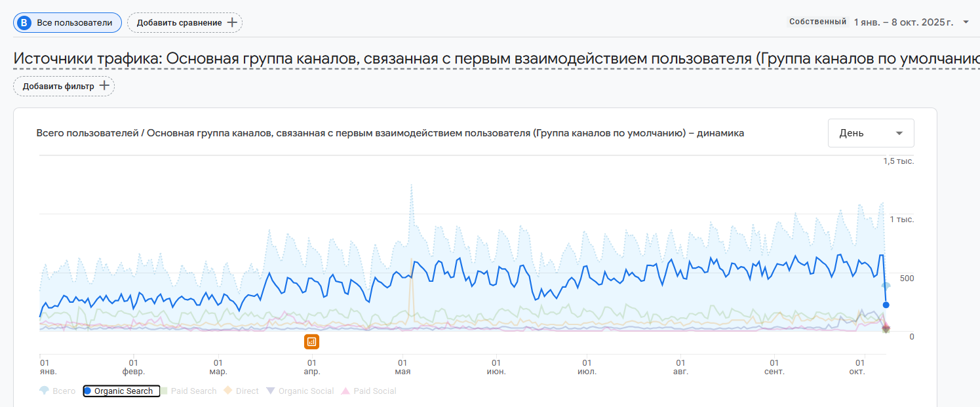Open the report title dimension selector
Viewport: 980px width, 407px height.
(x=492, y=59)
